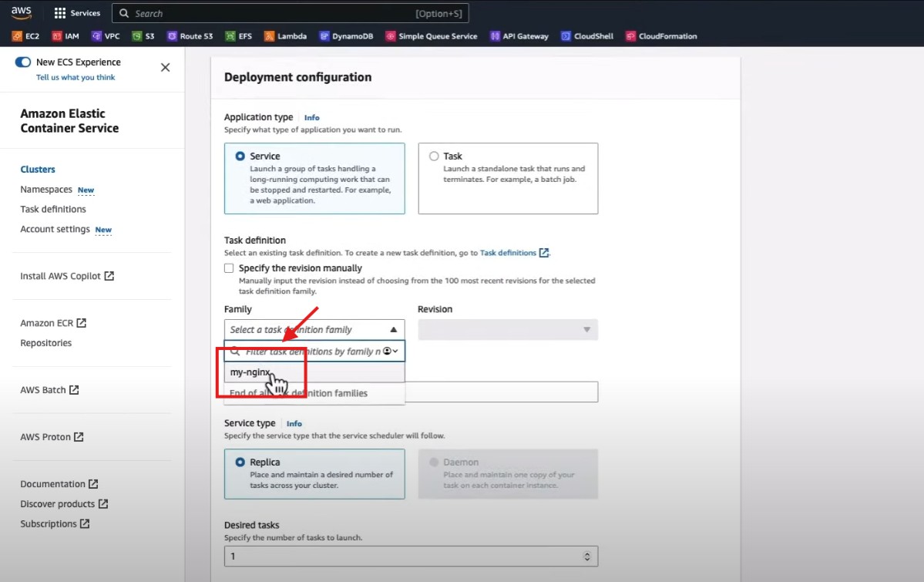
Task: Adjust Desired tasks number stepper arrows
Action: coord(586,557)
